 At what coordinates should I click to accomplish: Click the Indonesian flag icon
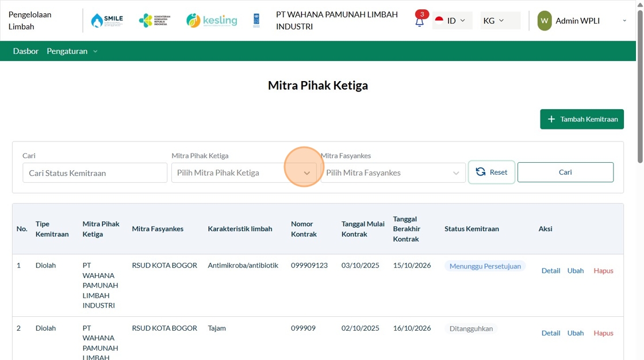coord(439,21)
